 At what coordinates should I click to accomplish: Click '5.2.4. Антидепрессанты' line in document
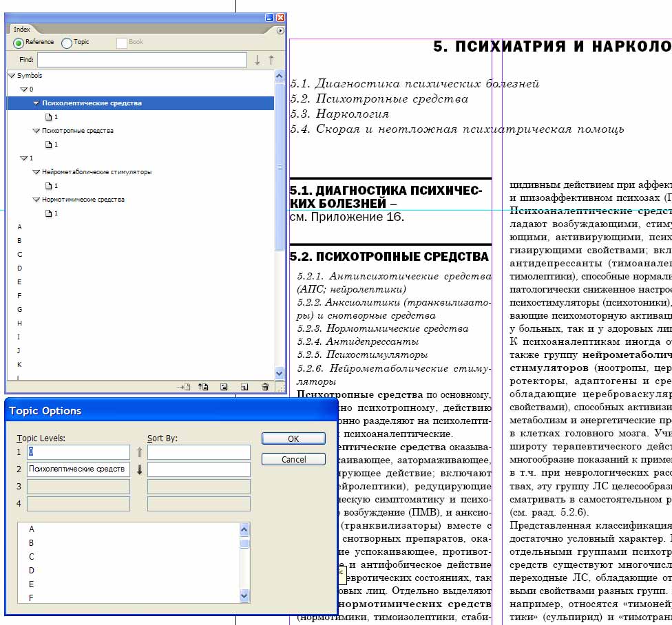(x=358, y=341)
